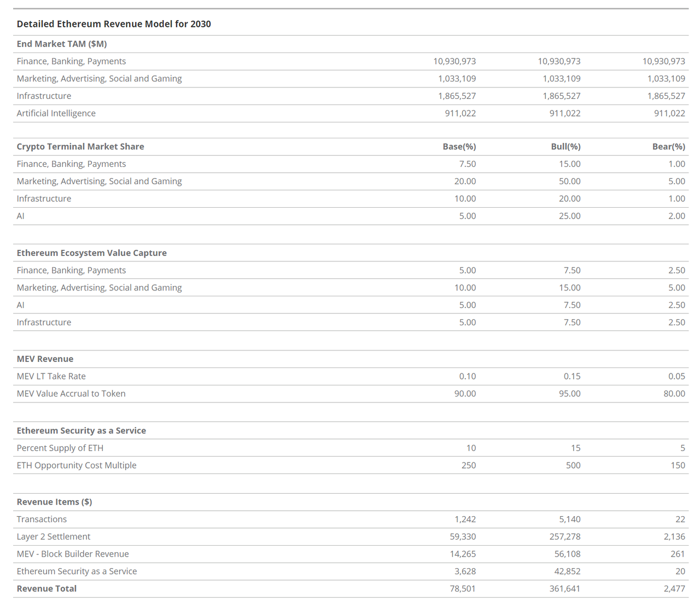
Task: Select the 'MEV - Block Builder Revenue' label
Action: [x=73, y=554]
